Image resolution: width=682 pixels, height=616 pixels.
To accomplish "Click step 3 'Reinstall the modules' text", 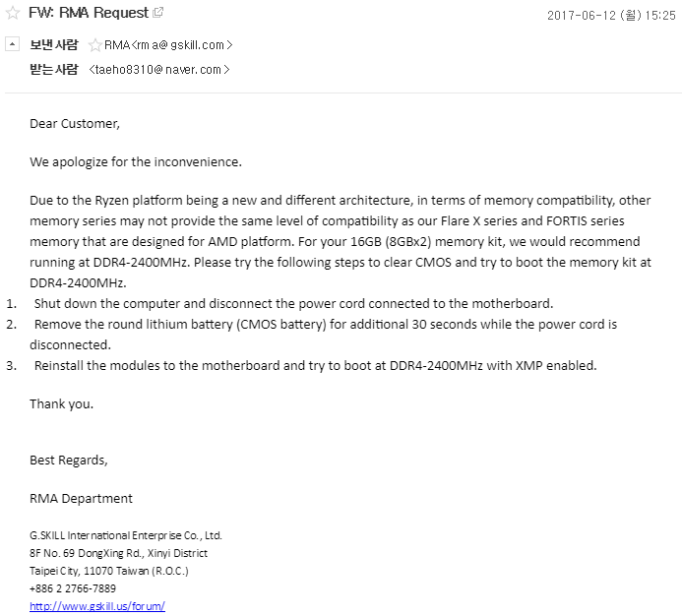I will tap(315, 365).
